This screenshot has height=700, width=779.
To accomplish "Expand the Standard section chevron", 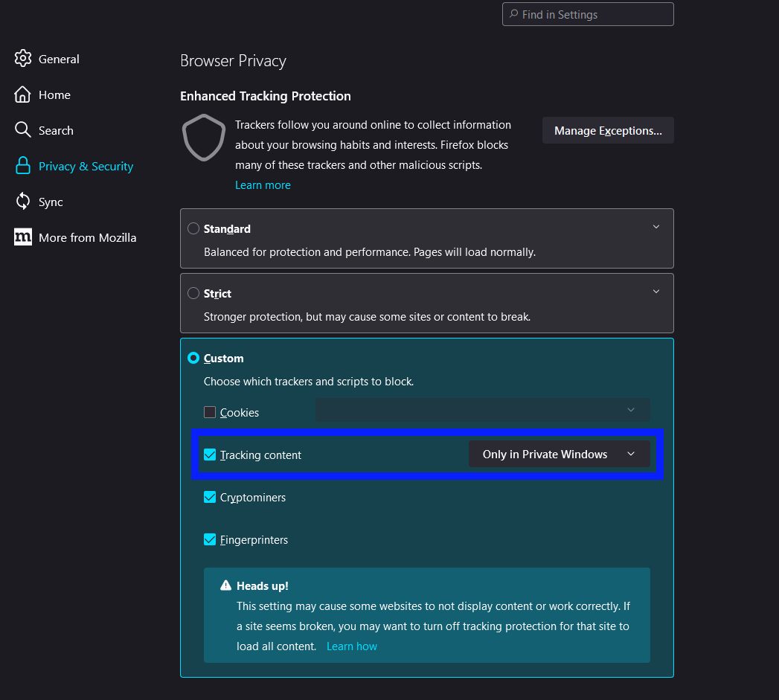I will [x=655, y=227].
